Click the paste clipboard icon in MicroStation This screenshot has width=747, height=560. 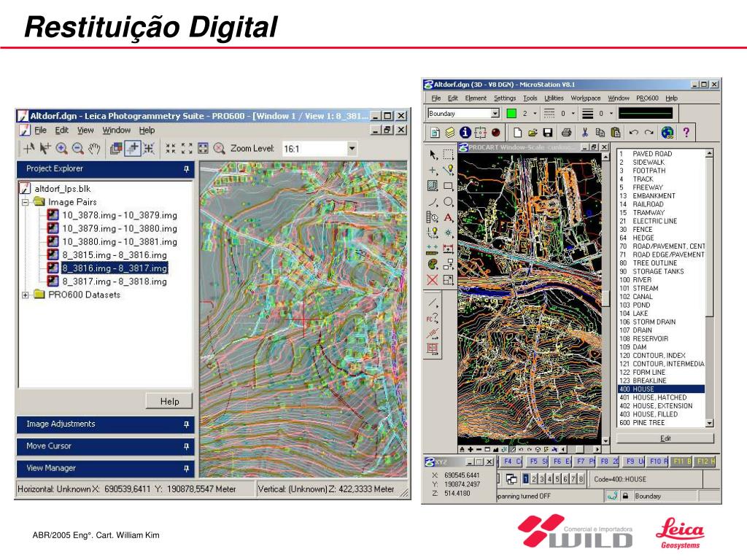[x=616, y=133]
